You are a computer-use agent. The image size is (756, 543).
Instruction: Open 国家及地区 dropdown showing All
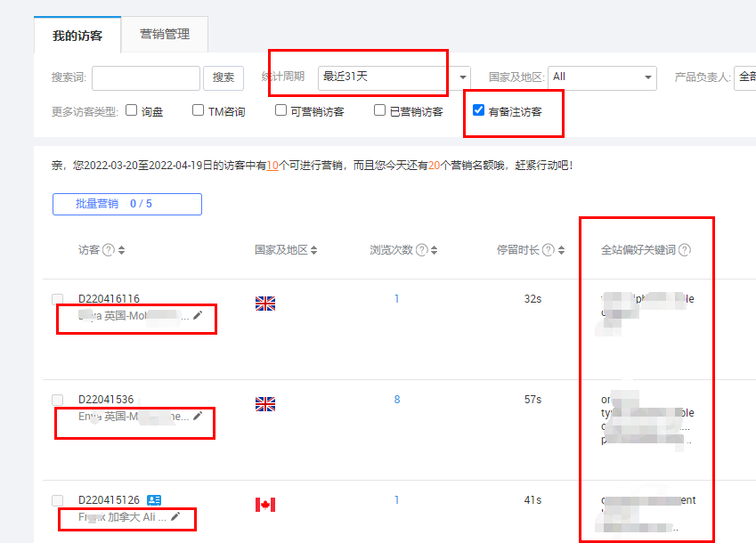(602, 77)
